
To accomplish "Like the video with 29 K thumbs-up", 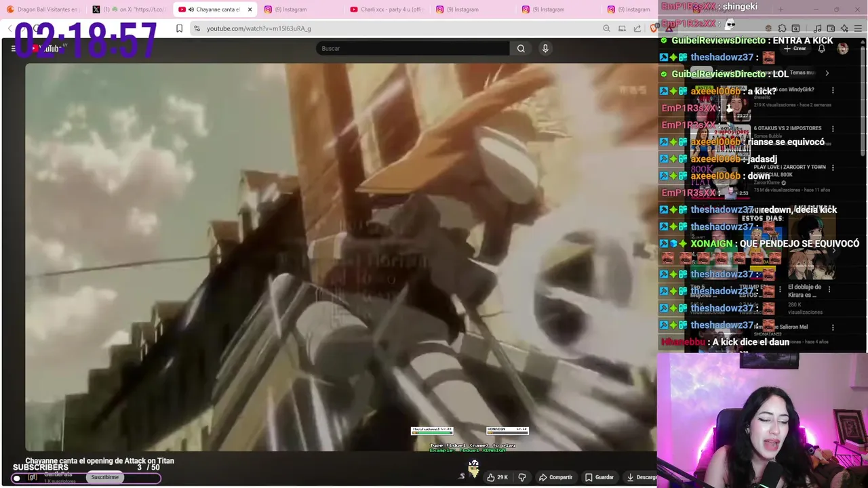I will tap(497, 477).
